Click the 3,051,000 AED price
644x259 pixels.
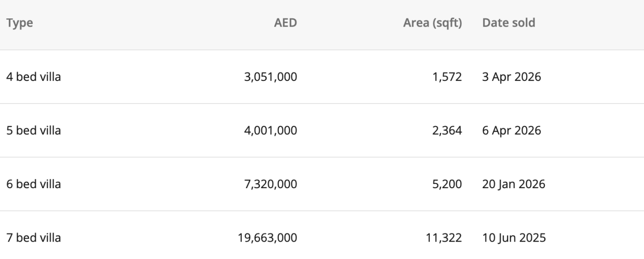270,77
